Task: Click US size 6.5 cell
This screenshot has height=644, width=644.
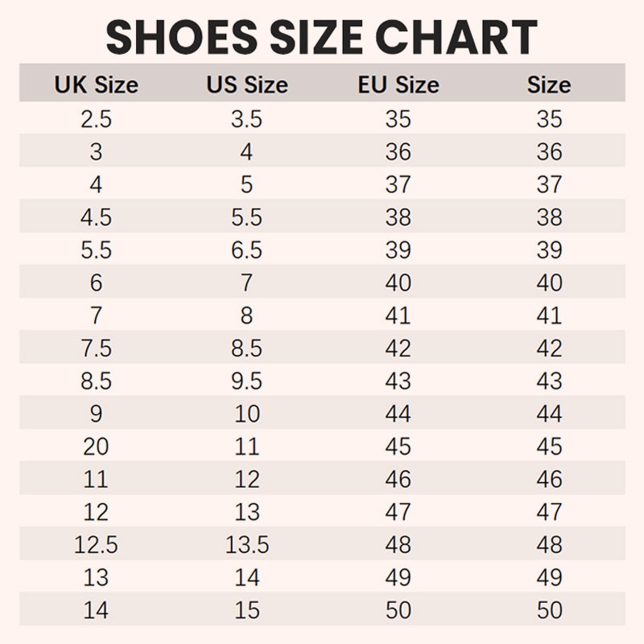Action: coord(246,250)
